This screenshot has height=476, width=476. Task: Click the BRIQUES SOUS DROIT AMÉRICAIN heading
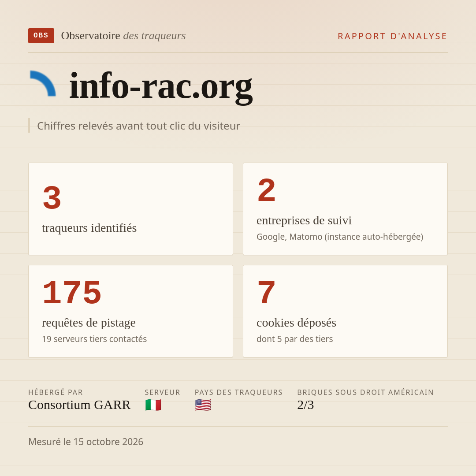(365, 392)
